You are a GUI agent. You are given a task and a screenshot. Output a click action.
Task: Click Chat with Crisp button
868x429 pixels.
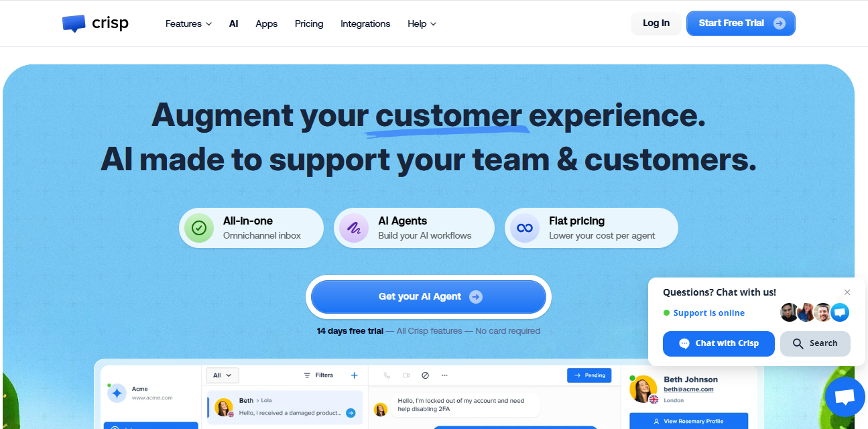point(719,343)
